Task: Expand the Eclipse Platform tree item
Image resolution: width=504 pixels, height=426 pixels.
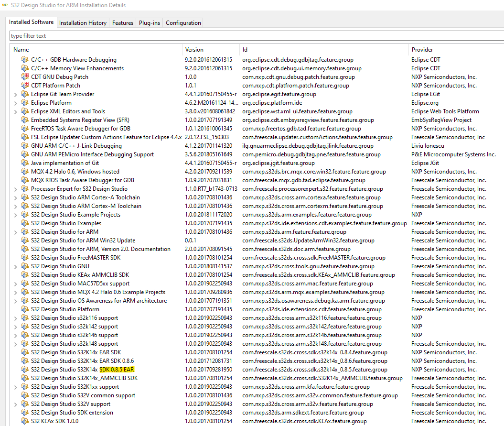Action: [14, 102]
